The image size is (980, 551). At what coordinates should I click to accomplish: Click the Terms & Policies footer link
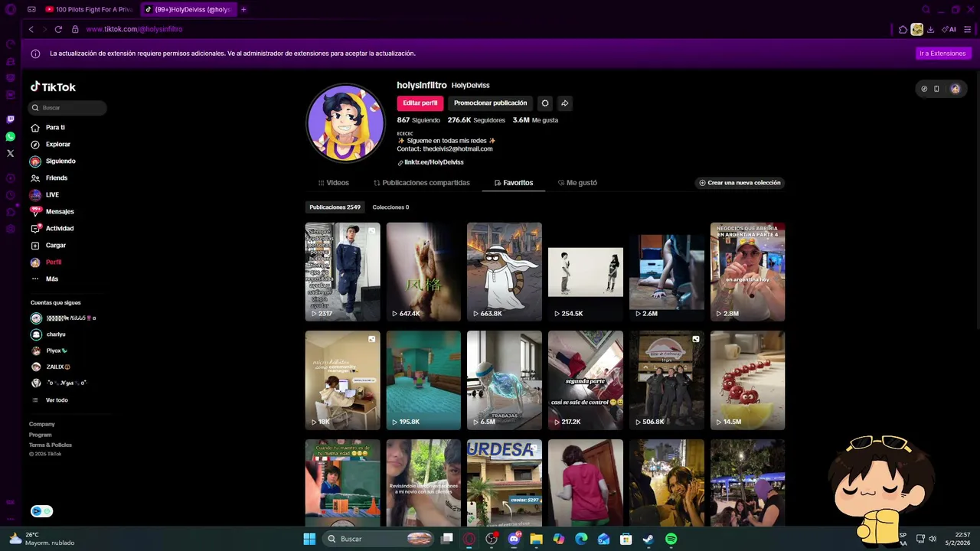pyautogui.click(x=51, y=445)
